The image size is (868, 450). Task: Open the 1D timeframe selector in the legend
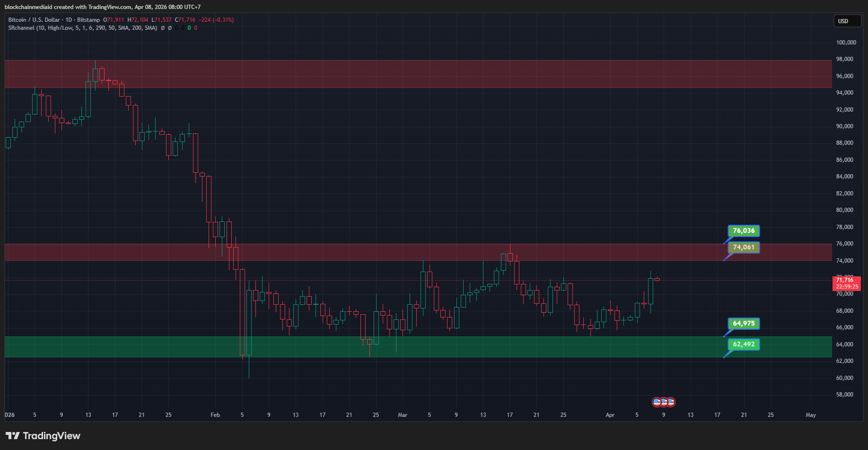pos(68,19)
